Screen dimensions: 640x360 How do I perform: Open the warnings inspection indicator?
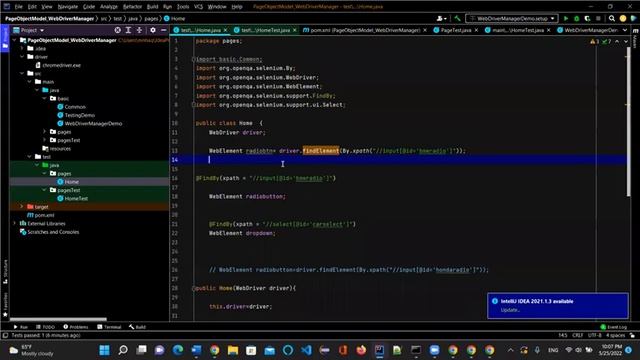[594, 41]
